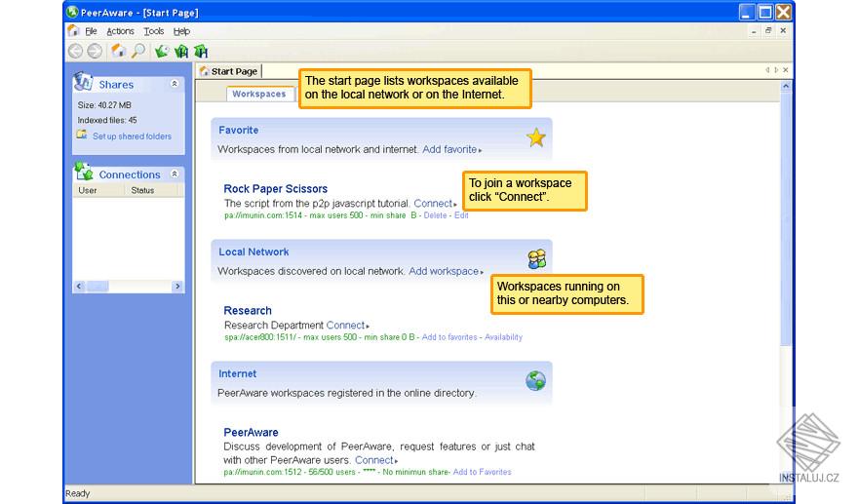Click the pa://imunin.com:1514 address text
Viewport: 858px width, 504px height.
pos(263,215)
